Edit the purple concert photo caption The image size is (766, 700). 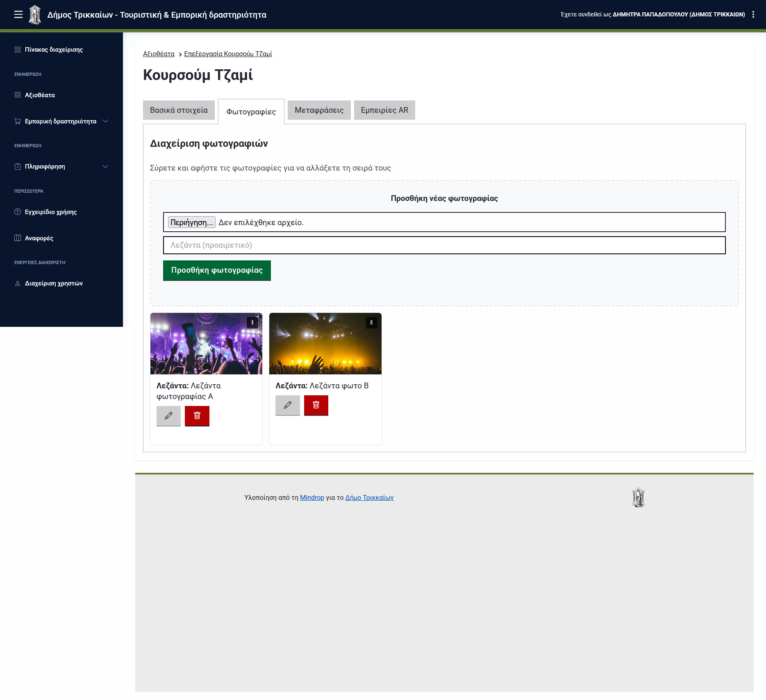click(168, 416)
